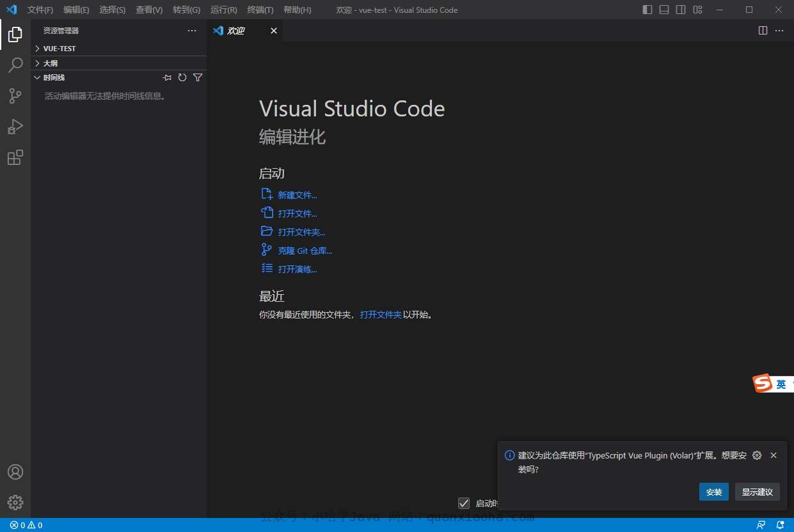This screenshot has width=794, height=532.
Task: Open the 选择(S) menu
Action: (x=113, y=10)
